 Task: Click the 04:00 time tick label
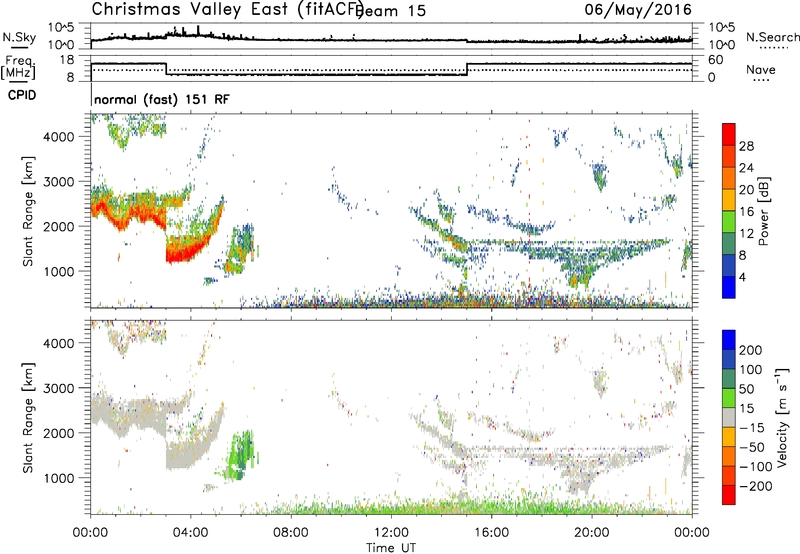(x=191, y=533)
